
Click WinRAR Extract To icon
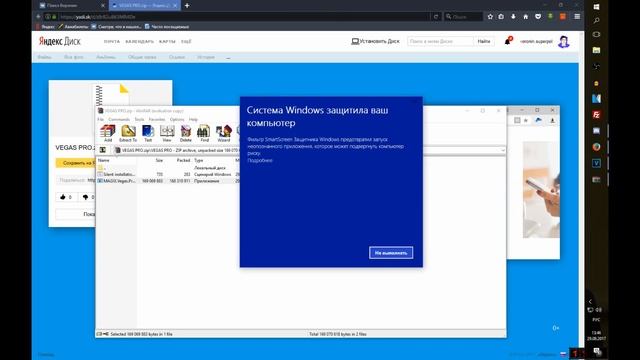(128, 133)
